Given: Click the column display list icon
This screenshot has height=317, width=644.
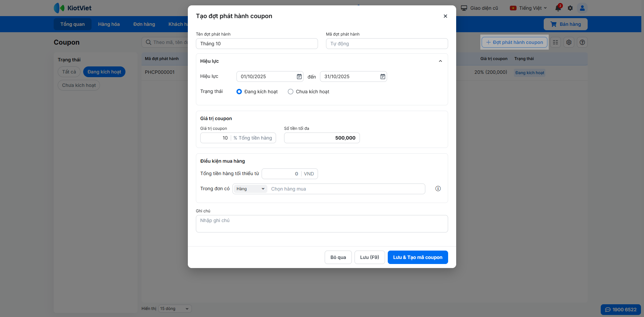Looking at the screenshot, I should pos(555,42).
